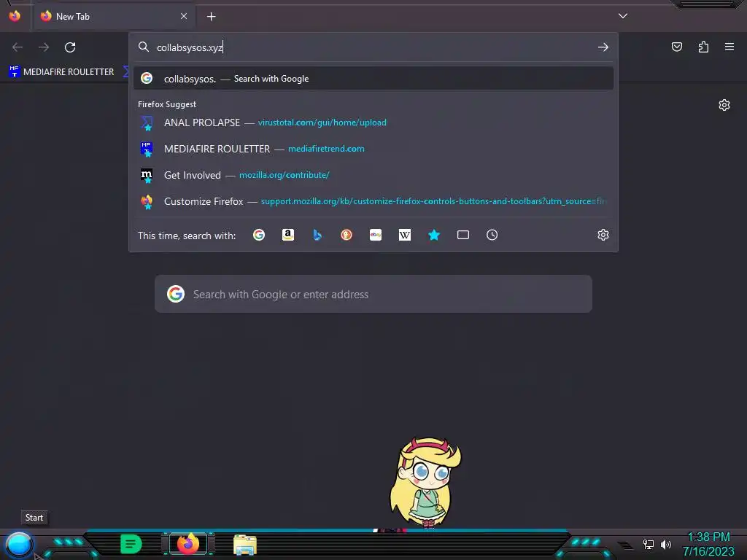Click the Start orb on the taskbar
This screenshot has height=560, width=747.
[x=19, y=544]
